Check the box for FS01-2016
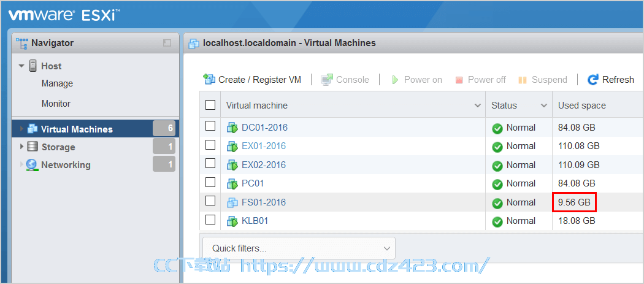The height and width of the screenshot is (284, 644). (x=210, y=201)
